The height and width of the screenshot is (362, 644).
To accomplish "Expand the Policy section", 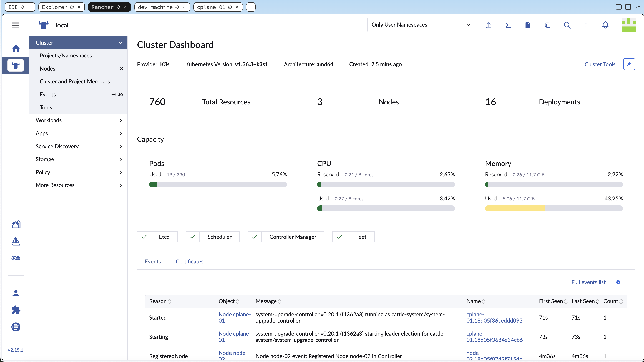I will (78, 172).
